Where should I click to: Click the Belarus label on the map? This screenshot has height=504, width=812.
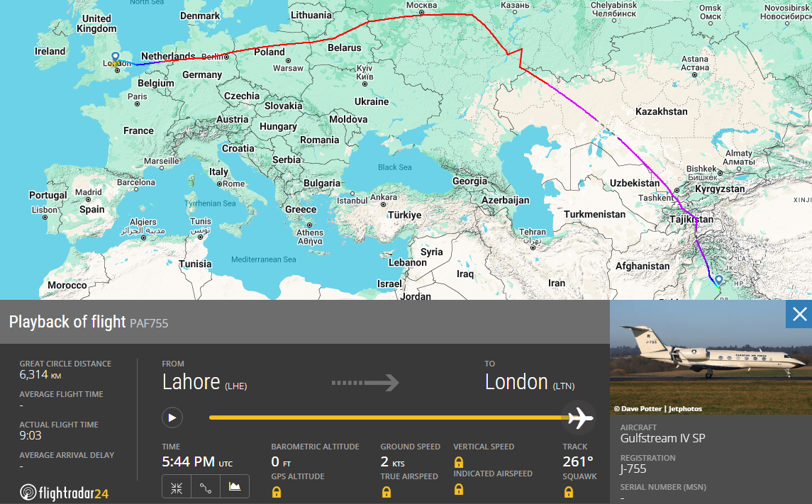(x=345, y=48)
